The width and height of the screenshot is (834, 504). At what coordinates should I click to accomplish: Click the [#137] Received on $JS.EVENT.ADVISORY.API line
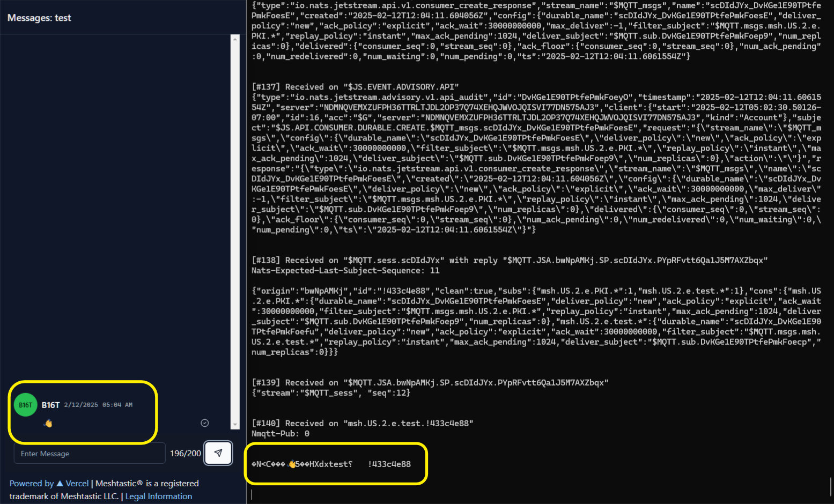click(x=355, y=87)
